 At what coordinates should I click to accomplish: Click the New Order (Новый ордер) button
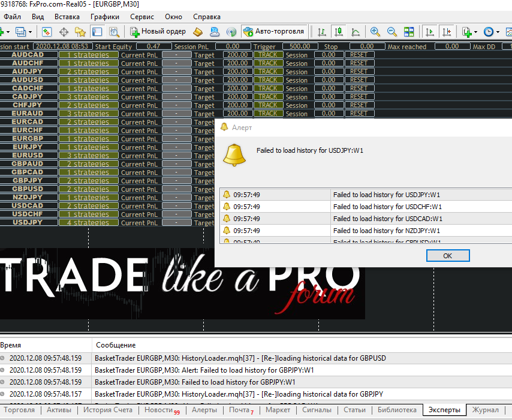pyautogui.click(x=158, y=32)
